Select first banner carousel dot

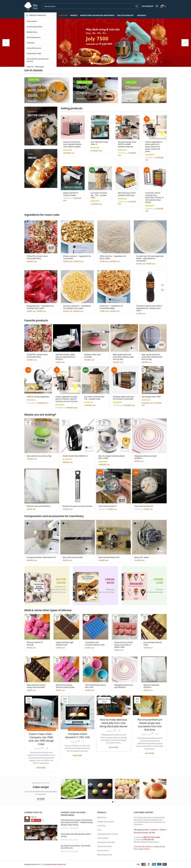(92, 63)
